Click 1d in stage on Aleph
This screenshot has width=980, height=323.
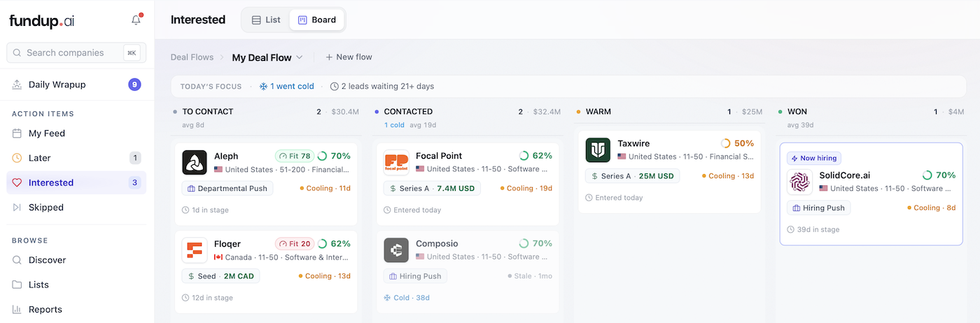pyautogui.click(x=205, y=210)
